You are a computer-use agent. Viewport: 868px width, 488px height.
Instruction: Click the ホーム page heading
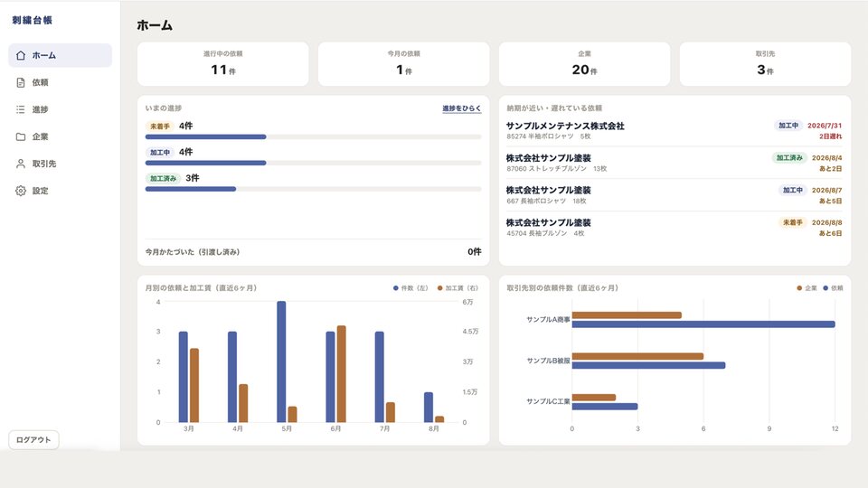point(155,25)
